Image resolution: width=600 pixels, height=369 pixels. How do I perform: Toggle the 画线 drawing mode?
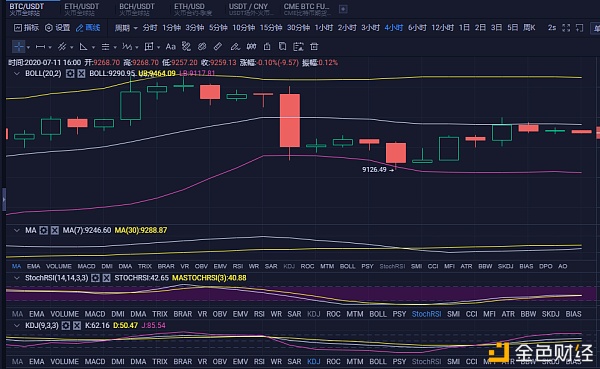[88, 28]
